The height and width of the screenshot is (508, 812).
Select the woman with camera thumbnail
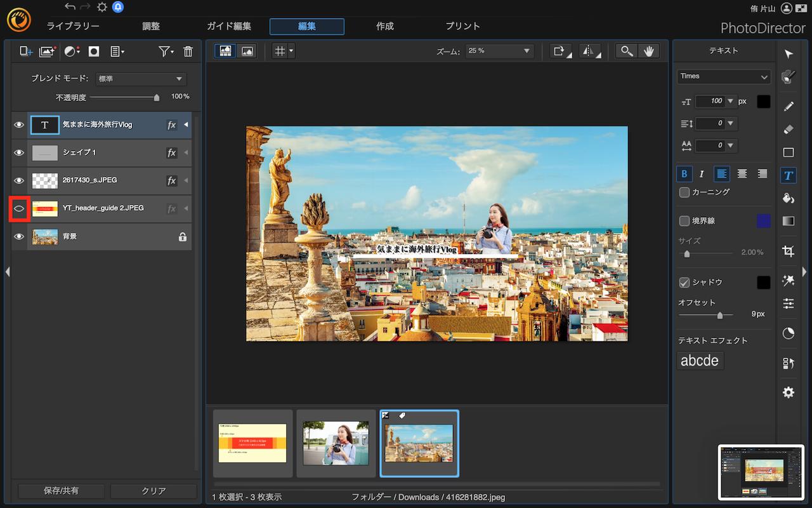(x=336, y=443)
